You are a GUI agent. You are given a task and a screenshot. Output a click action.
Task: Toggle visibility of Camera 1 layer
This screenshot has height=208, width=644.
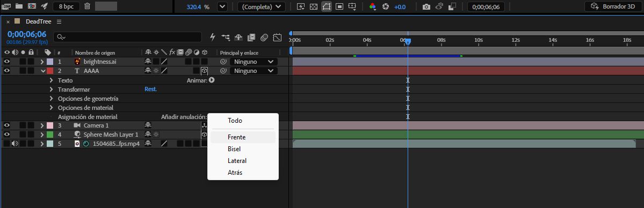pos(7,125)
